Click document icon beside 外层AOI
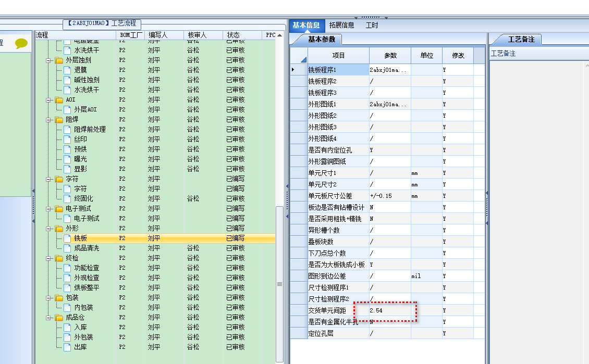Image resolution: width=589 pixels, height=364 pixels. [x=67, y=109]
